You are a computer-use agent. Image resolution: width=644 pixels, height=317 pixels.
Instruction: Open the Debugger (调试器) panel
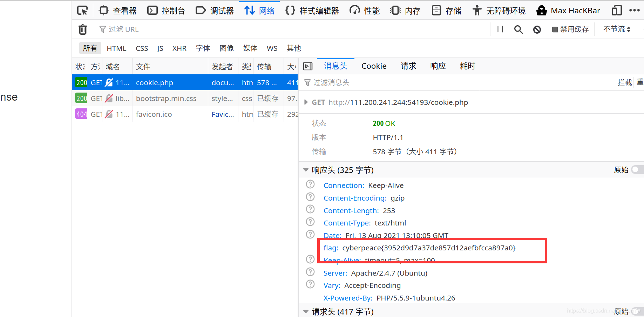pos(215,11)
